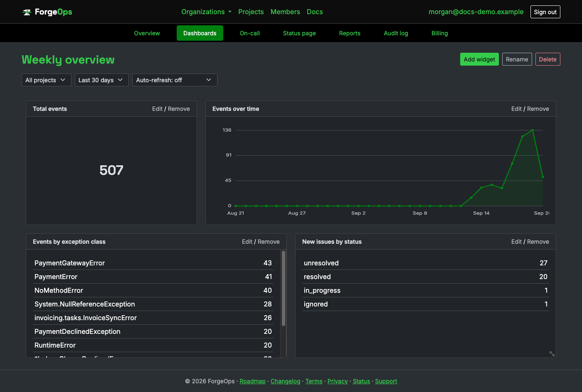
Task: Delete the Weekly overview dashboard
Action: [x=547, y=59]
